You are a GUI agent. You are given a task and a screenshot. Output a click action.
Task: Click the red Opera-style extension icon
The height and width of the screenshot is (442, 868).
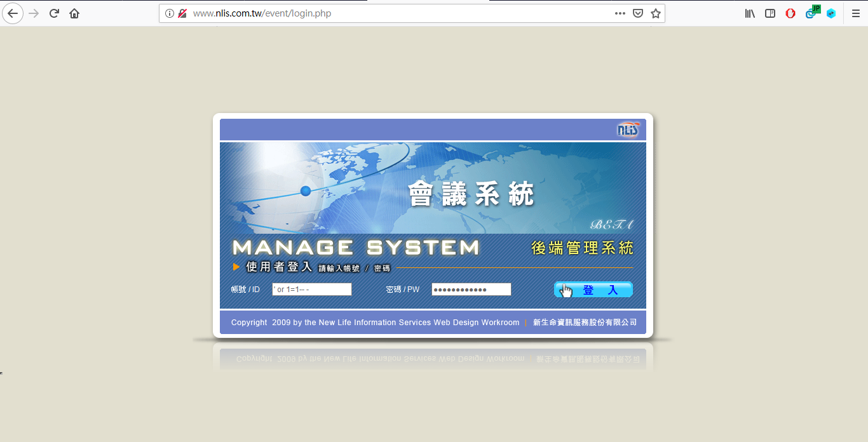[x=790, y=13]
